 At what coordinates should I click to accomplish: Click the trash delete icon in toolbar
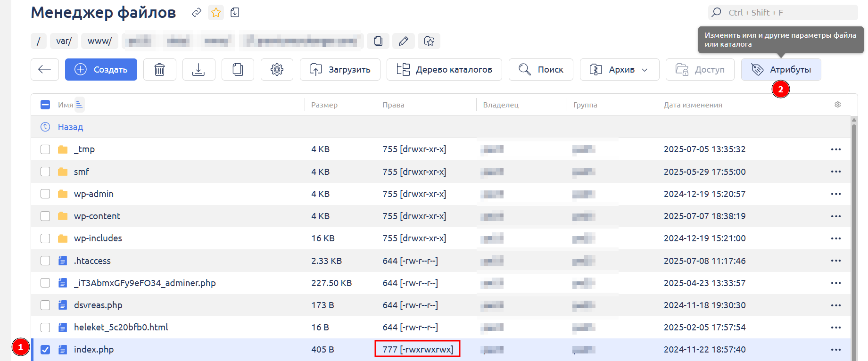coord(160,70)
